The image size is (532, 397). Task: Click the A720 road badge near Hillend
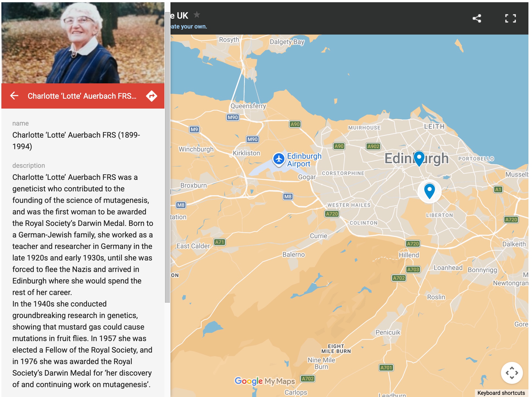coord(413,243)
